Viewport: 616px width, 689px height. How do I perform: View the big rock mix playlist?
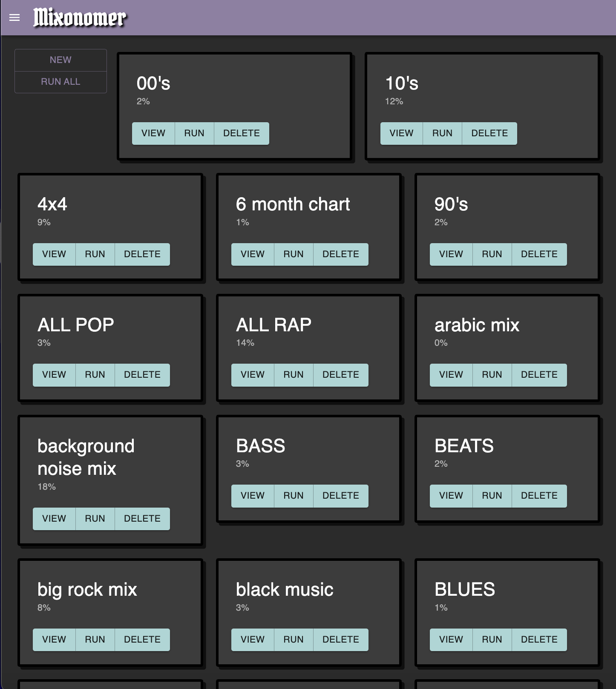pos(54,639)
